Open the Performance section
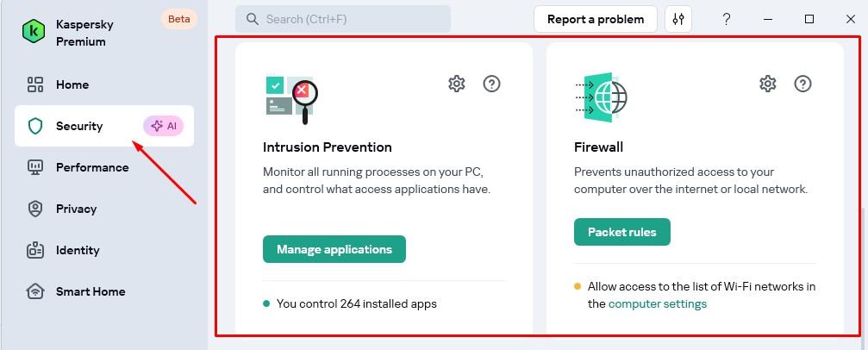This screenshot has height=350, width=868. click(x=92, y=167)
